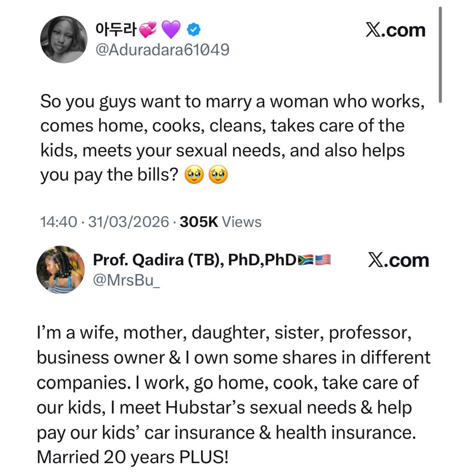Click the United States flag emoji

323,260
